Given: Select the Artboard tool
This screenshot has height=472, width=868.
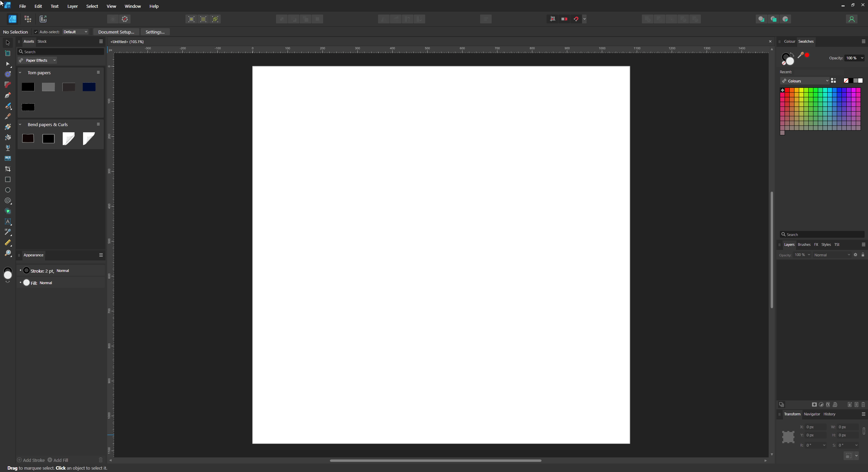Looking at the screenshot, I should click(8, 53).
